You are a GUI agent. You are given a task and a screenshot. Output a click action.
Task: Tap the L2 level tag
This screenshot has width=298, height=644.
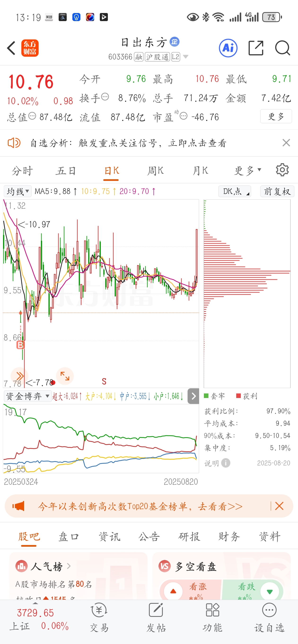175,57
